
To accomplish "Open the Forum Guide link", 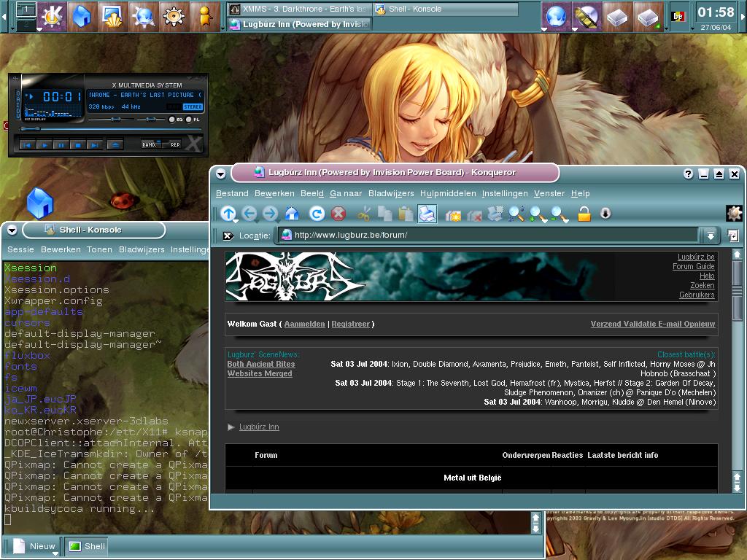I will pos(693,266).
